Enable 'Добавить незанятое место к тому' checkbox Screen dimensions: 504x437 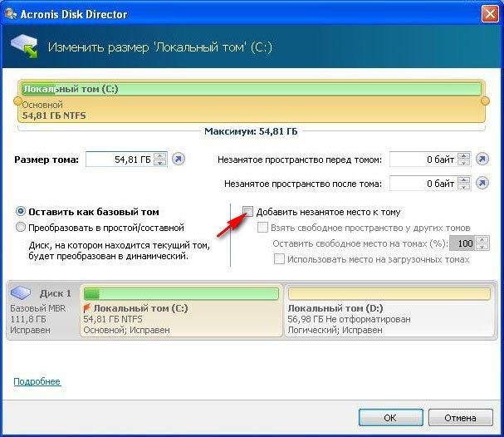[247, 212]
